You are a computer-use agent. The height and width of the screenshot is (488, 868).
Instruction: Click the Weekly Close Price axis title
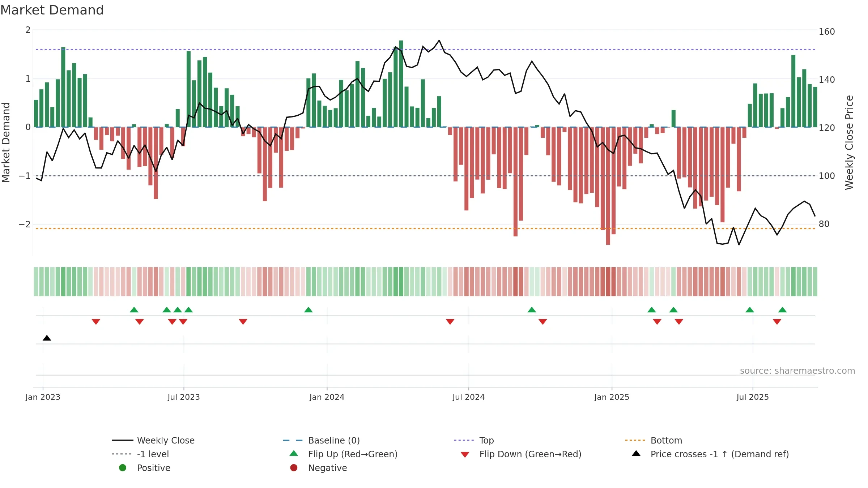tap(849, 142)
